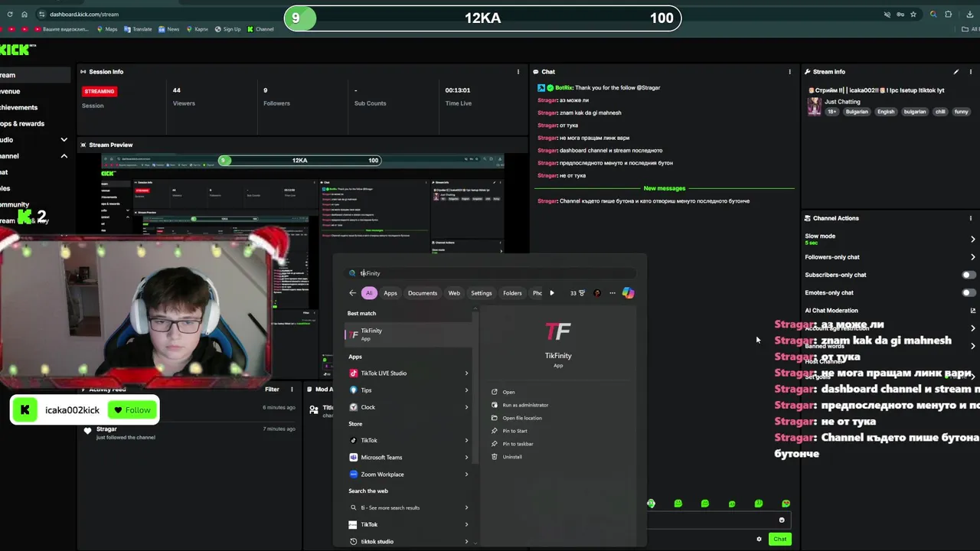The width and height of the screenshot is (980, 551).
Task: Switch to the Settings search filter
Action: [482, 293]
